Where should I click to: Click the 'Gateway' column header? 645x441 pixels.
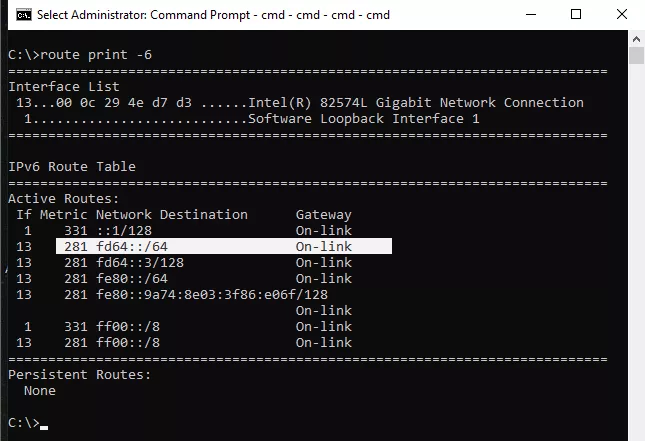coord(324,214)
